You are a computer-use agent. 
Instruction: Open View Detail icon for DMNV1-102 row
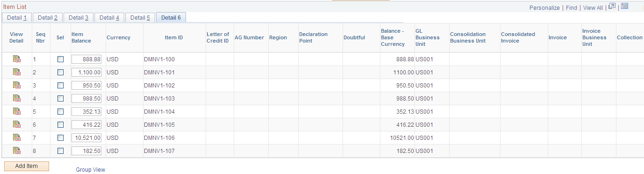[17, 85]
